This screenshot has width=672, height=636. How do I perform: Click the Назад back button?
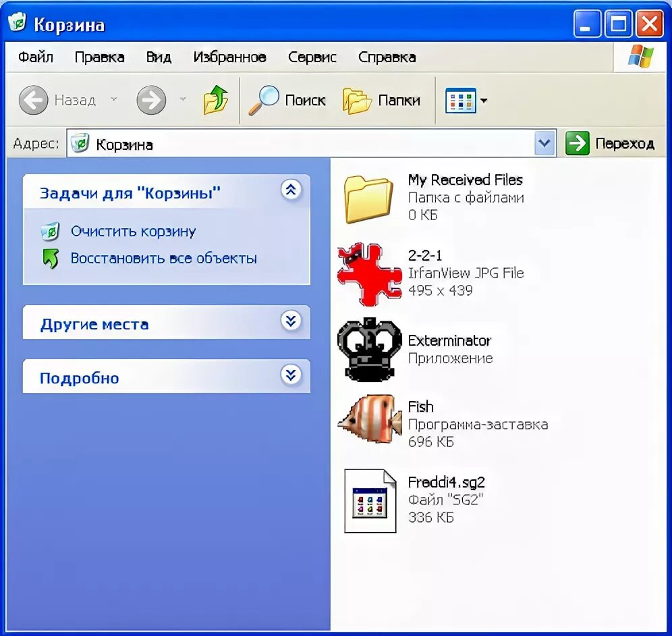57,100
